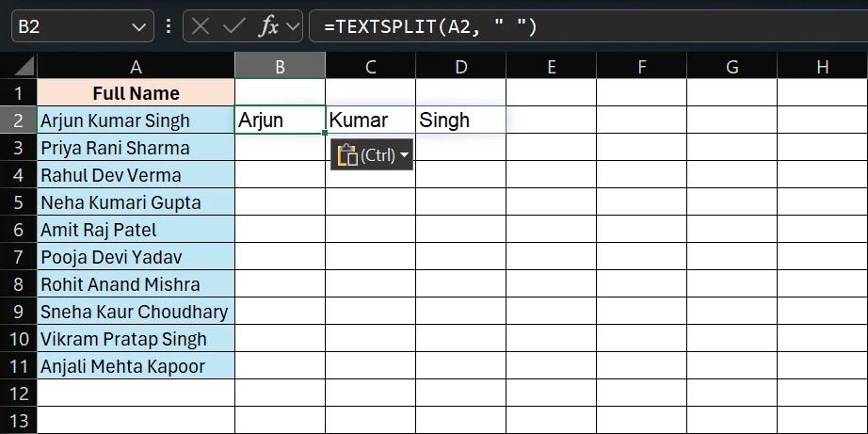Viewport: 868px width, 434px height.
Task: Click cell B2 containing Arjun
Action: (x=281, y=120)
